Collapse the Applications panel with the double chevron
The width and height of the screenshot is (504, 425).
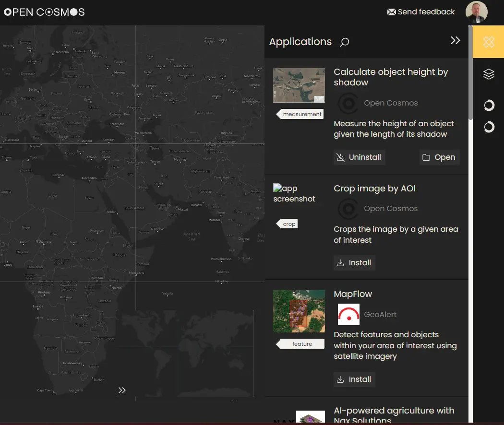coord(455,40)
